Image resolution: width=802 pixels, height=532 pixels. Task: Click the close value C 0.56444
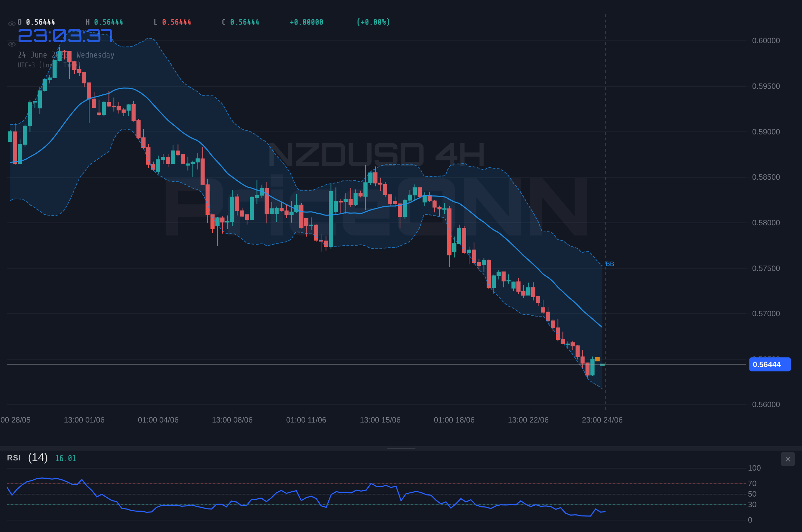[241, 22]
